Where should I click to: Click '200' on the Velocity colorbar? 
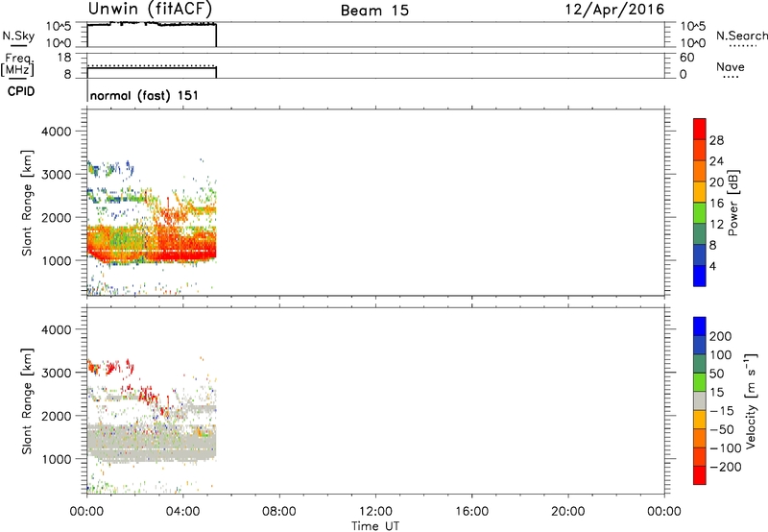point(721,336)
